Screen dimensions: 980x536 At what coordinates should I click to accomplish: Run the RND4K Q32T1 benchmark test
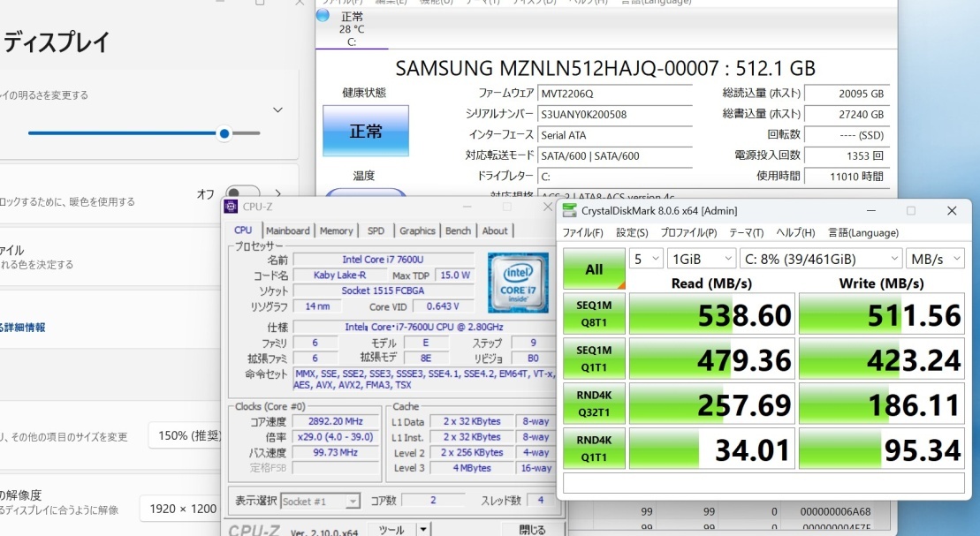point(594,404)
